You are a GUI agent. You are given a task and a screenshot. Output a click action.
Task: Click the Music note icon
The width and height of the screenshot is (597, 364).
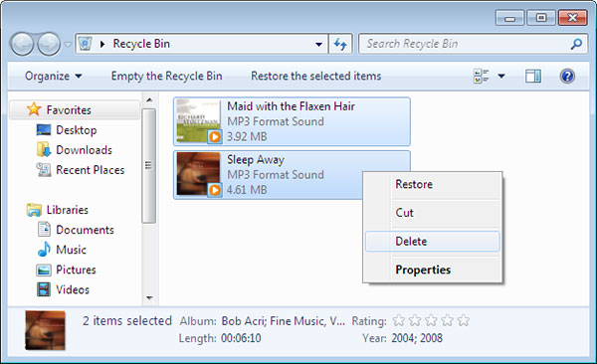(x=44, y=249)
